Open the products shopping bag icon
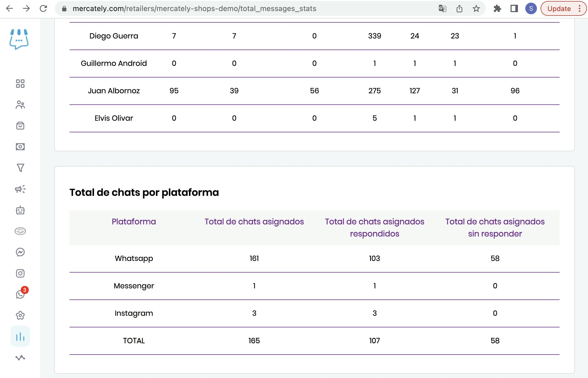The image size is (588, 378). [x=20, y=126]
